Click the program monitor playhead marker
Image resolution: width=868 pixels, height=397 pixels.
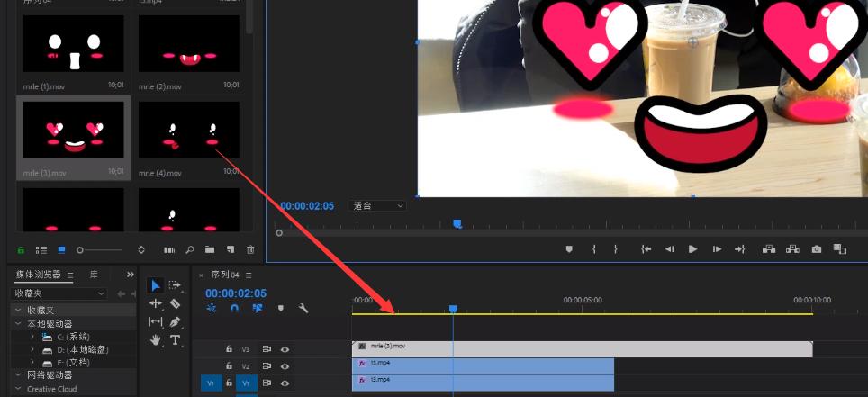457,223
